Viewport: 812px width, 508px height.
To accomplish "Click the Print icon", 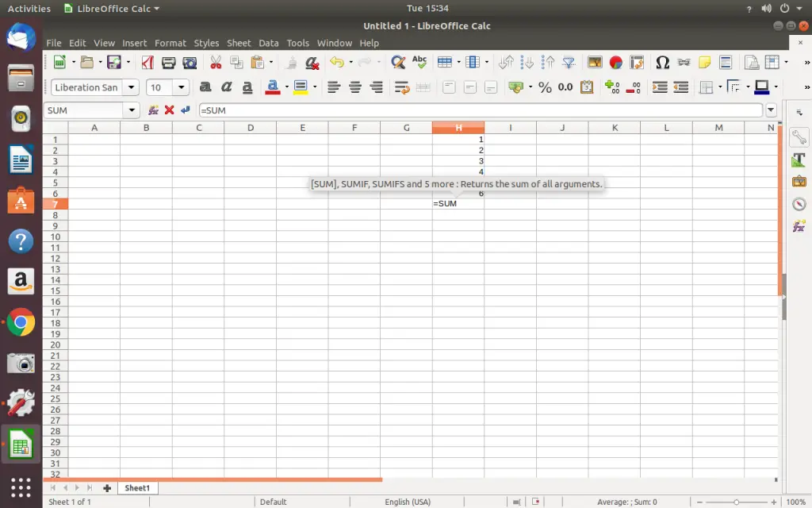I will click(x=169, y=63).
